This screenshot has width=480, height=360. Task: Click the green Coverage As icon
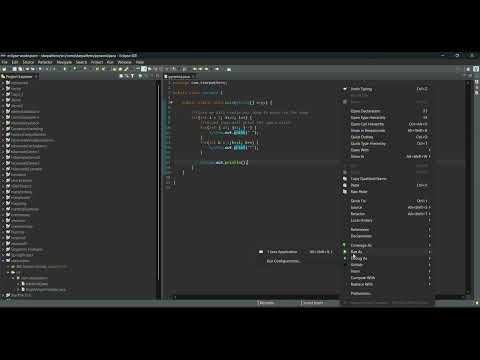point(345,245)
